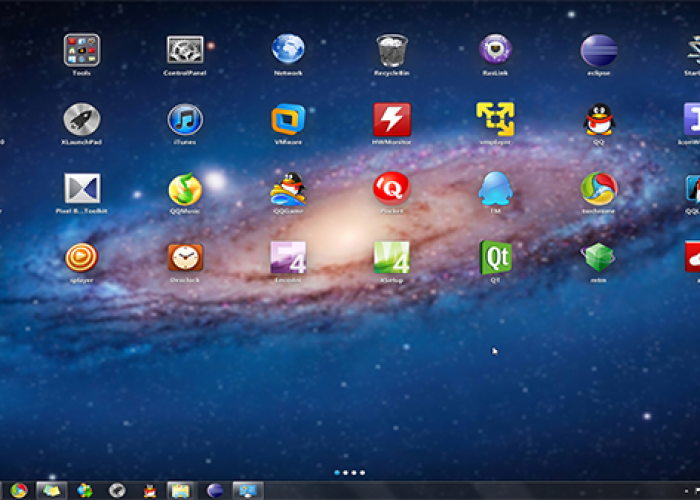Open the Pixel Bender Toolkit icon
This screenshot has height=500, width=700.
tap(82, 188)
